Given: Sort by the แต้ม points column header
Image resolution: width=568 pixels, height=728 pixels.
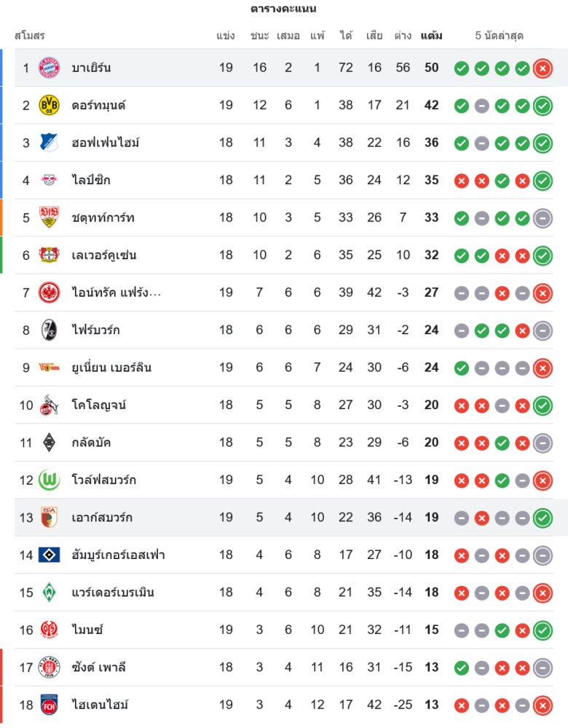Looking at the screenshot, I should [x=432, y=36].
